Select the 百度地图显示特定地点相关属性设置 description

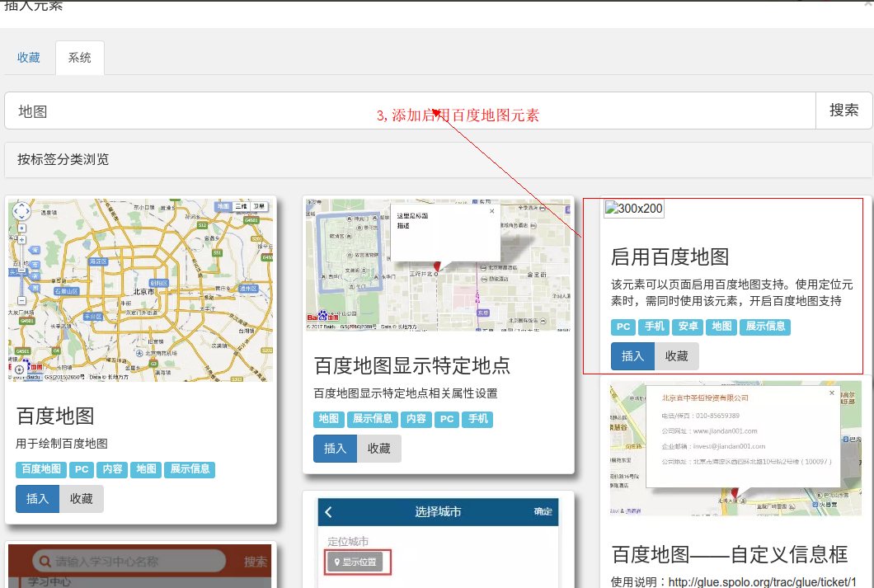coord(405,393)
